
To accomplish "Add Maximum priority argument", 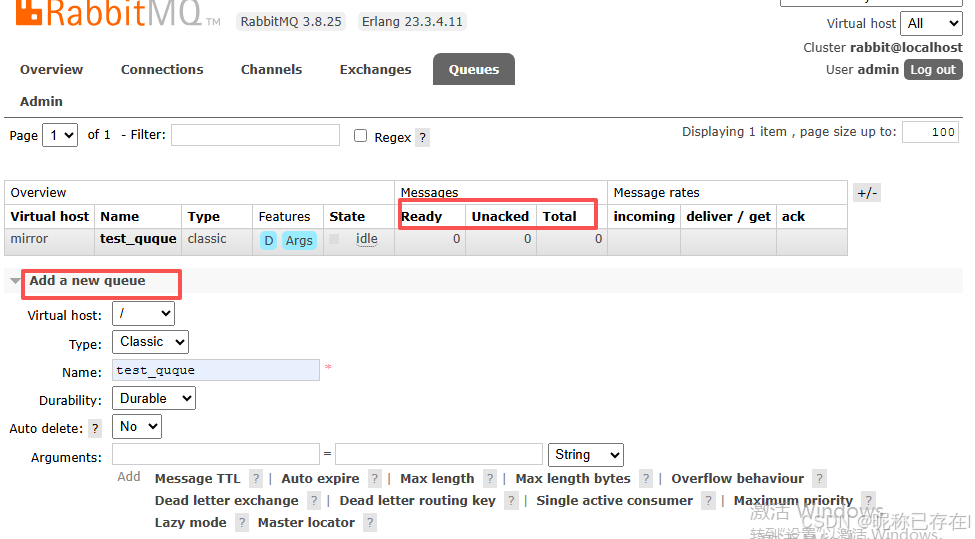I will tap(793, 500).
